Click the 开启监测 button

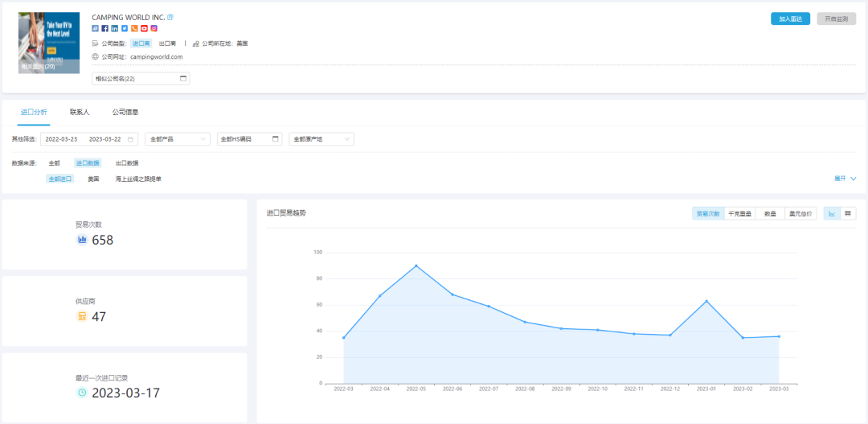point(836,19)
